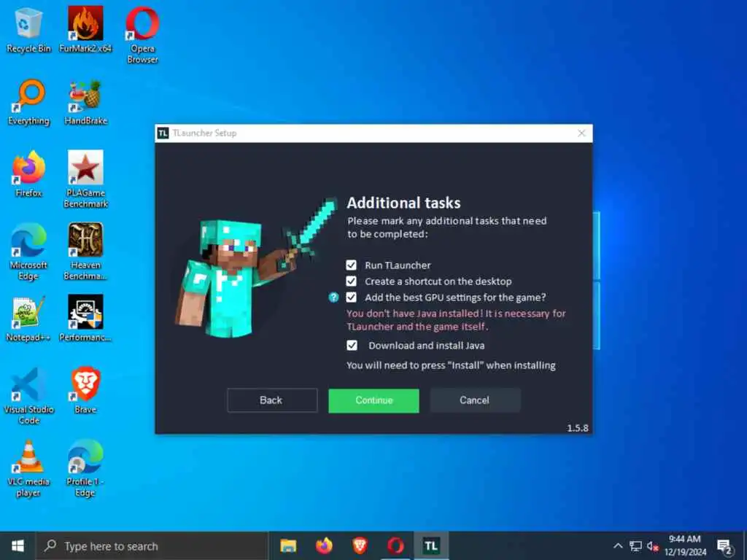Click the Brave desktop shortcut
Image resolution: width=747 pixels, height=560 pixels.
[x=86, y=391]
